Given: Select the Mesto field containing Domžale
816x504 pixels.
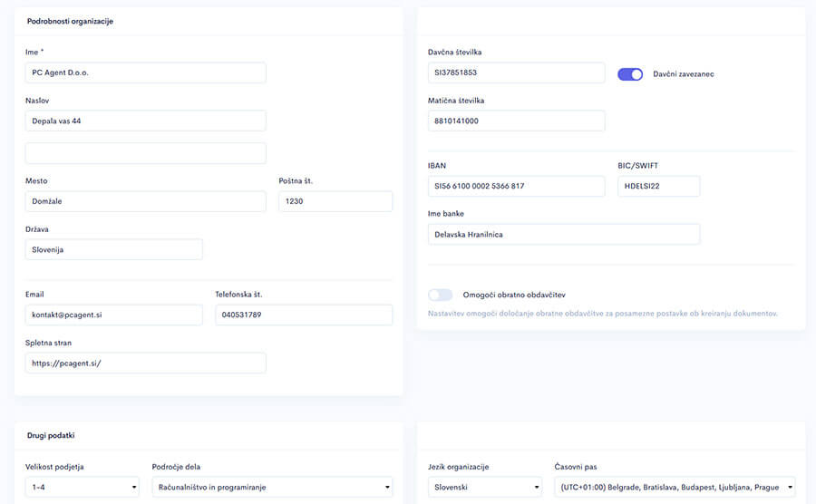Looking at the screenshot, I should pos(145,201).
